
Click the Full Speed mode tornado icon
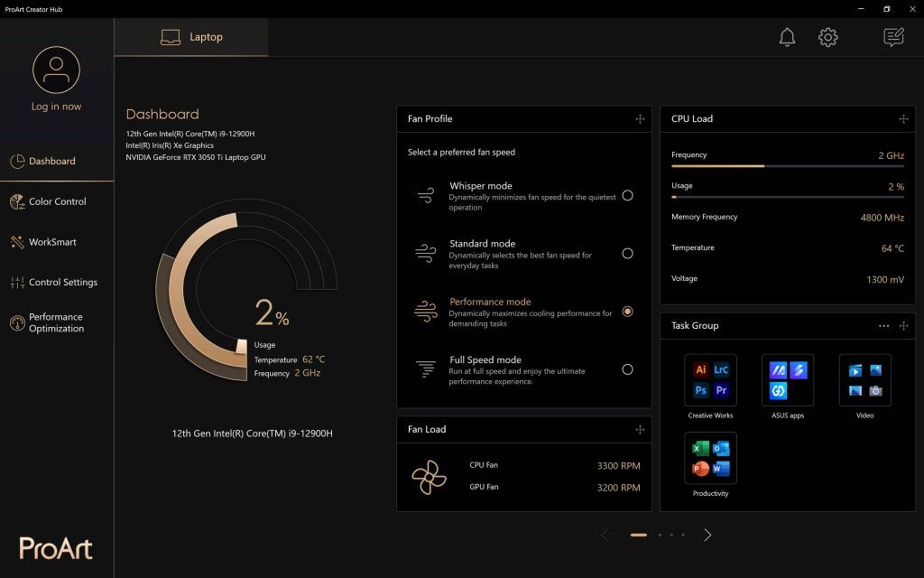pos(426,368)
